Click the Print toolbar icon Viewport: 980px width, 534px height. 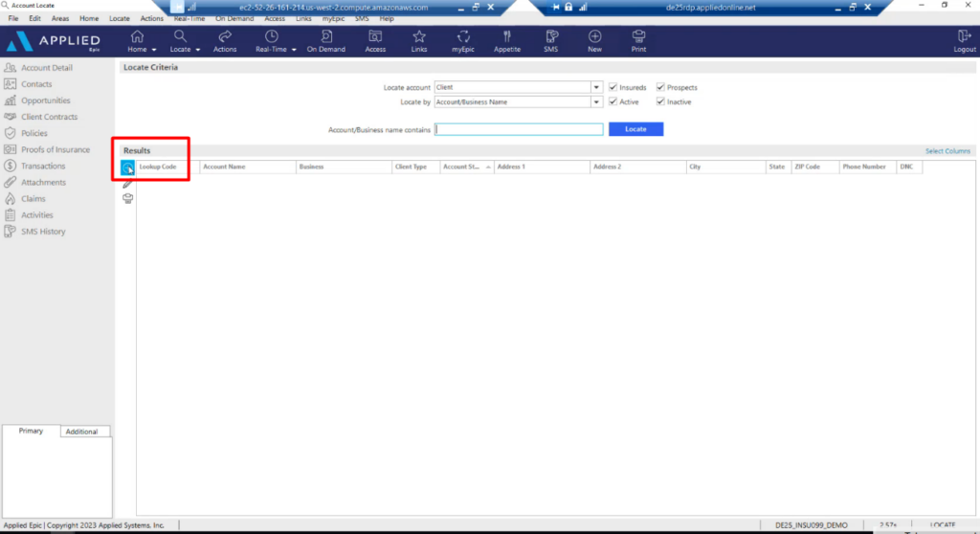(638, 36)
